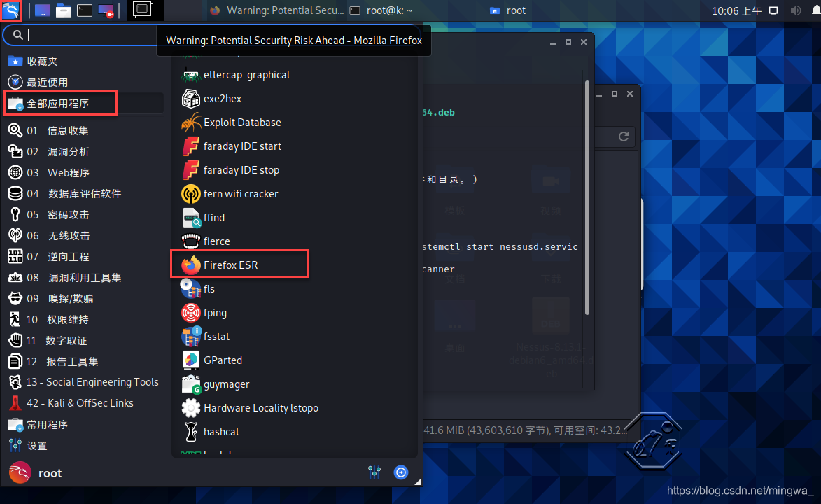This screenshot has height=504, width=821.
Task: Launch hashcat from app list
Action: click(x=294, y=432)
